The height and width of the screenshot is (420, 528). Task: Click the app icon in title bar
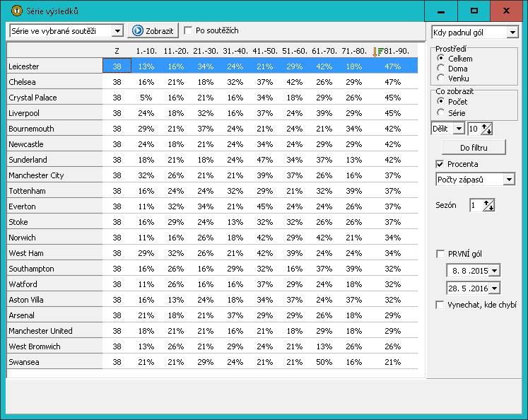pos(16,11)
